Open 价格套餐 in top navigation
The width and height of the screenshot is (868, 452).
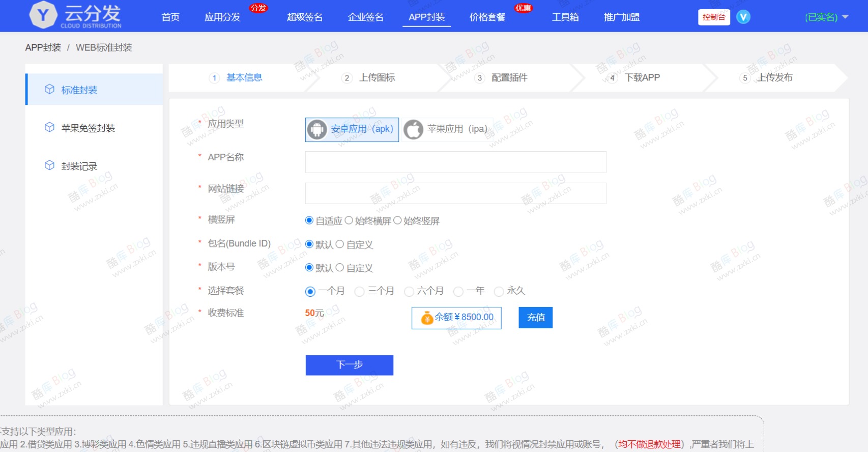(x=487, y=17)
